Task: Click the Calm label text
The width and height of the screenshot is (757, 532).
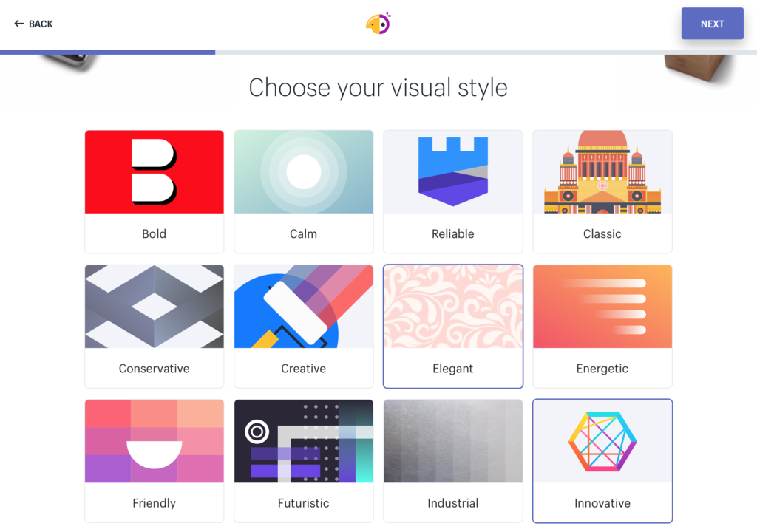Action: (x=303, y=233)
